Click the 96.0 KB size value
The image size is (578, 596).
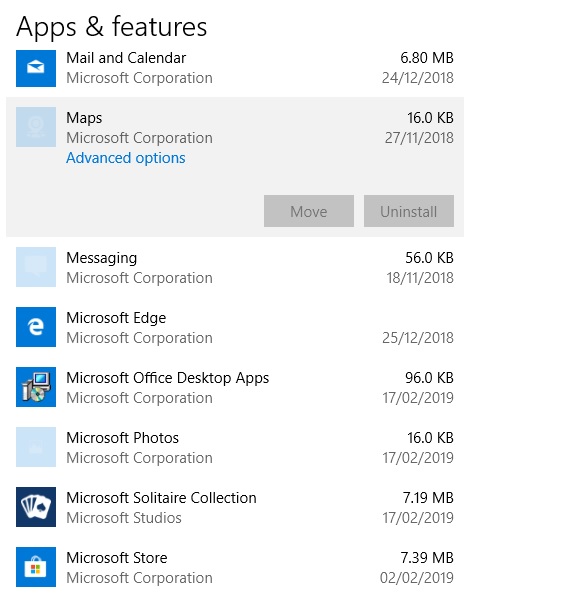pos(429,378)
